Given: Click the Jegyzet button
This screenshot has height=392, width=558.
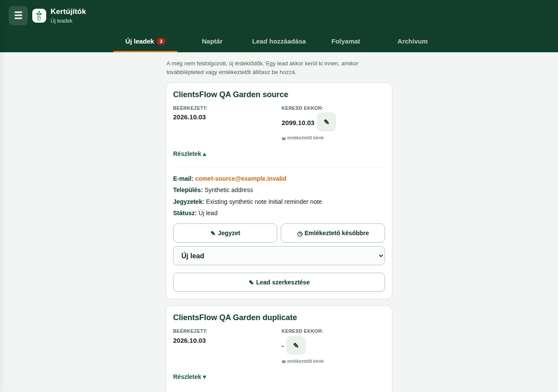Looking at the screenshot, I should (x=225, y=233).
